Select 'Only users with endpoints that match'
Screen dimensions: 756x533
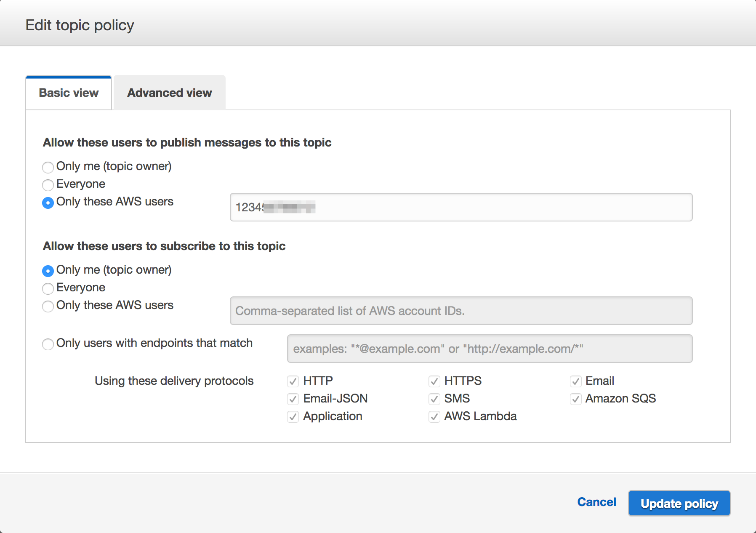pos(48,344)
